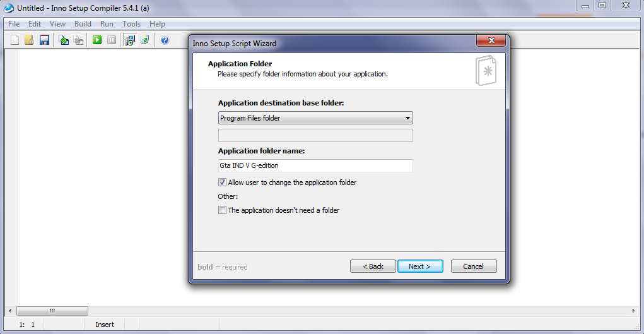Screen dimensions: 644x334
Task: Click the '1: 1' cursor position in status bar
Action: pos(27,325)
